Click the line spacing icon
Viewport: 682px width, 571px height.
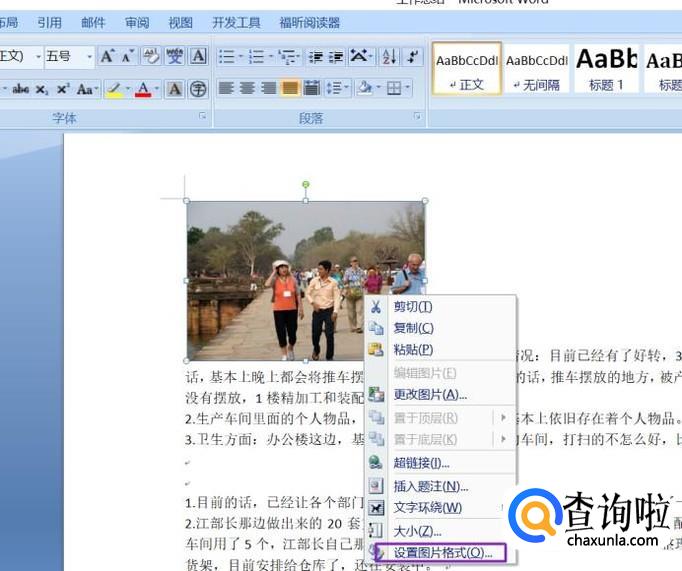pos(334,88)
